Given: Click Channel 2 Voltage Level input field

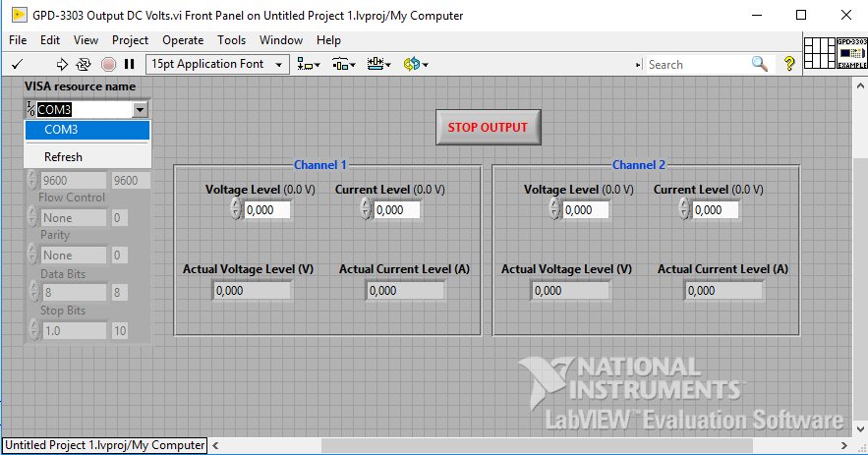Looking at the screenshot, I should (x=586, y=210).
